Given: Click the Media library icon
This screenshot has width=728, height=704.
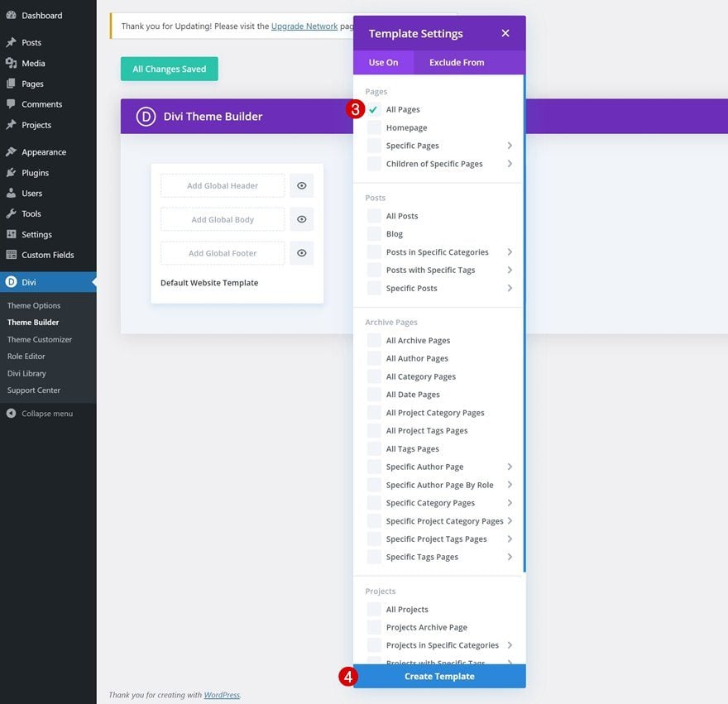Looking at the screenshot, I should pos(11,63).
